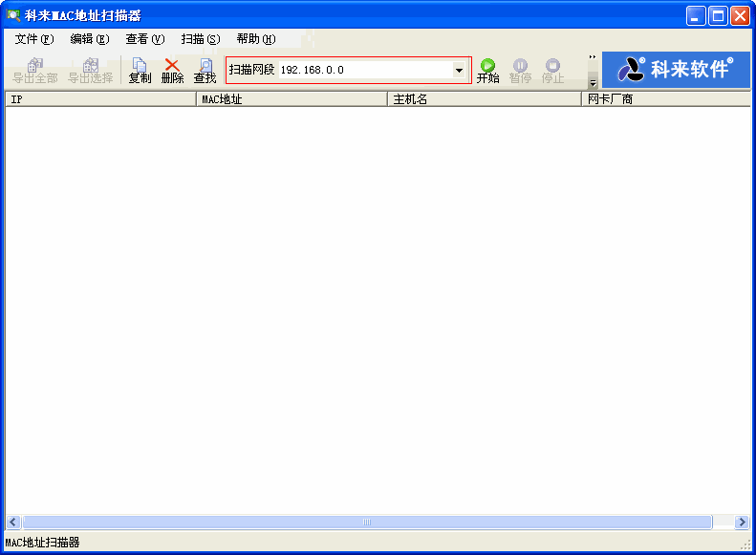Click into the 192.168.0.0 address field
This screenshot has width=756, height=555.
[365, 71]
